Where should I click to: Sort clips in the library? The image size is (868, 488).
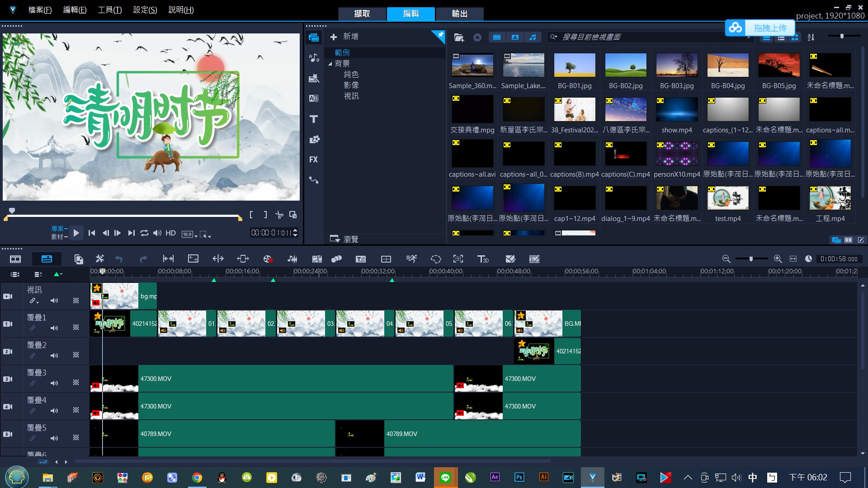click(811, 38)
